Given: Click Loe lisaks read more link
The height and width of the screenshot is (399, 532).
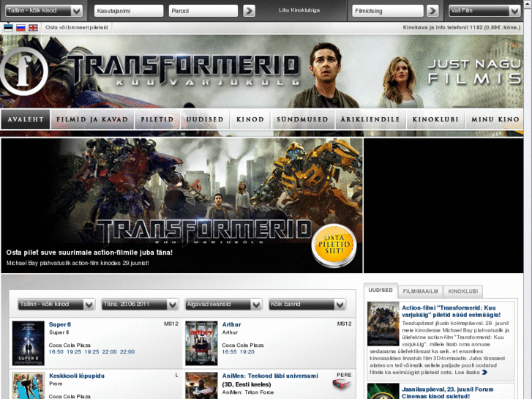Looking at the screenshot, I should click(x=467, y=373).
